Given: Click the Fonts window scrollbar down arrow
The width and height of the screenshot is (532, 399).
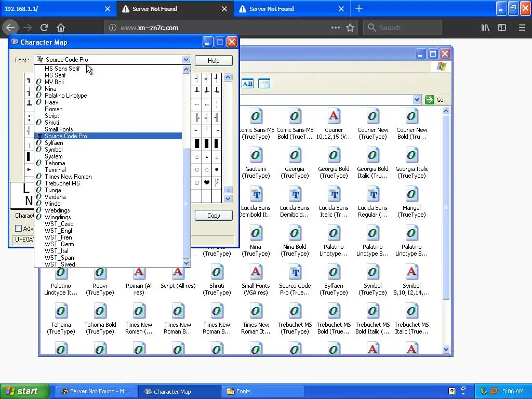Looking at the screenshot, I should pyautogui.click(x=446, y=349).
